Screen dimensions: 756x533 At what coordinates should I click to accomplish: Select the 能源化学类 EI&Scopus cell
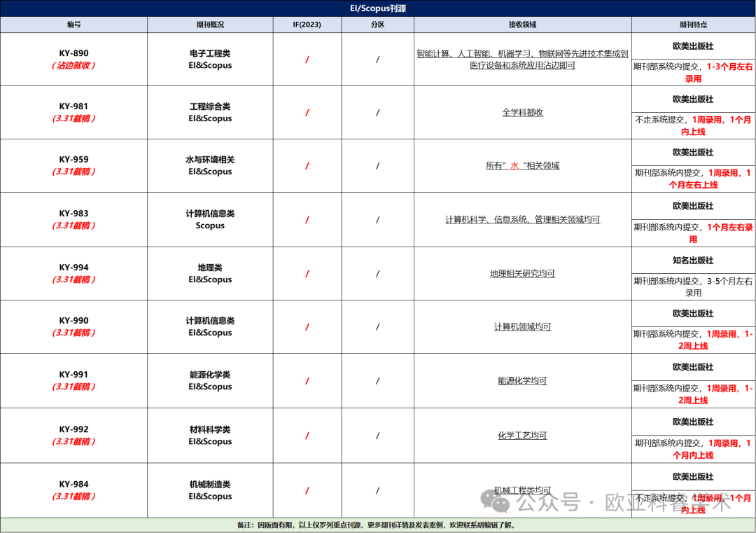[210, 380]
